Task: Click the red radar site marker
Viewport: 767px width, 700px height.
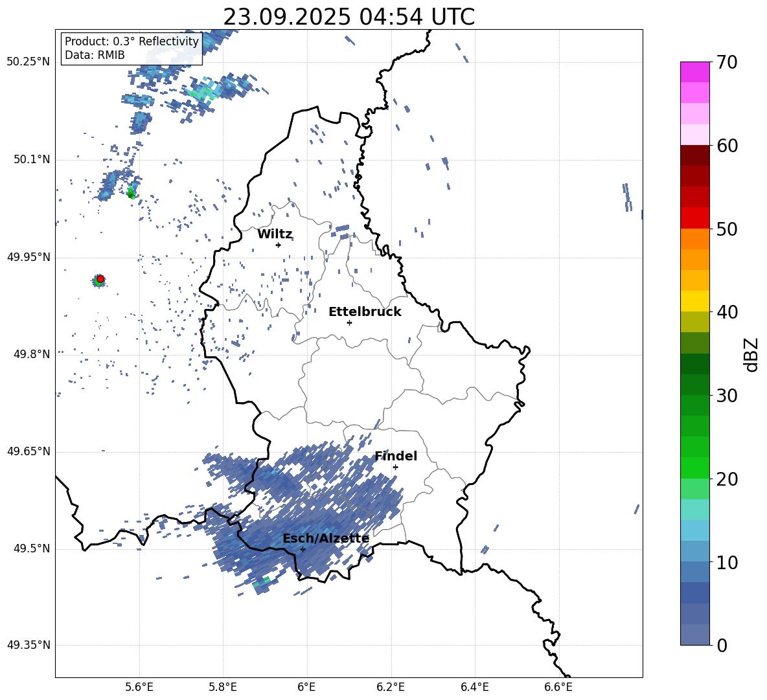Action: tap(100, 279)
